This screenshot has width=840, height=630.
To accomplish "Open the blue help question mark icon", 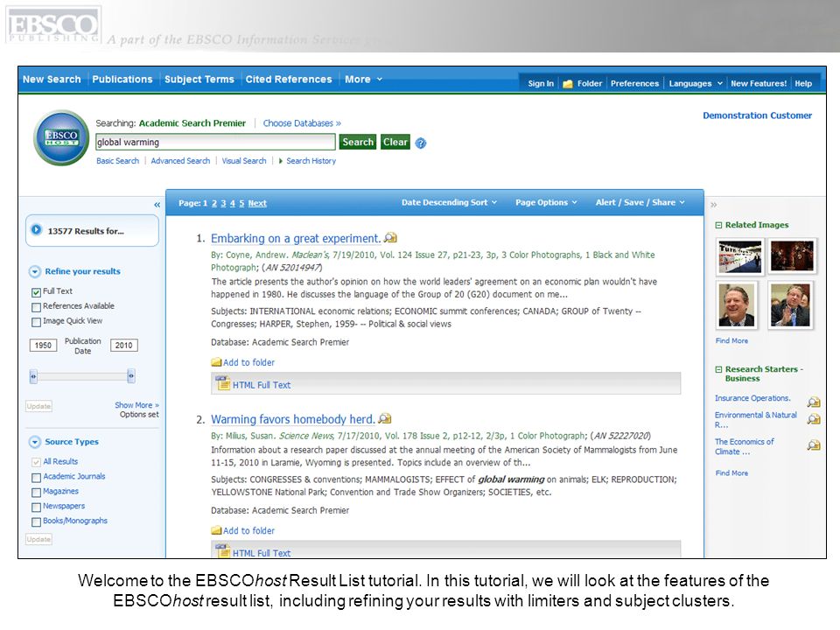I will tap(421, 143).
